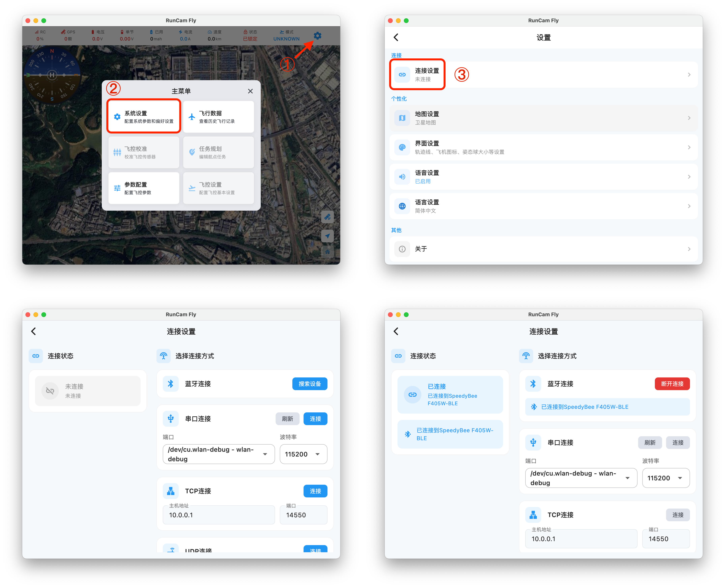Open 参数配置 parameter tile
Image resolution: width=725 pixels, height=588 pixels.
pos(144,188)
